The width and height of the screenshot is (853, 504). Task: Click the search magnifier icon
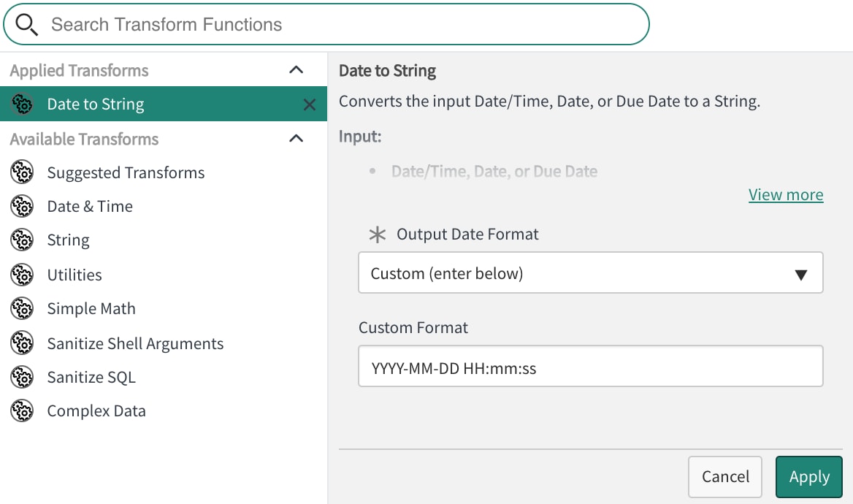(26, 23)
